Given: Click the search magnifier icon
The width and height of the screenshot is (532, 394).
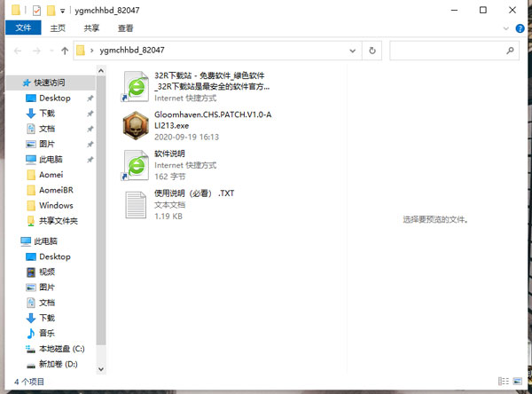Looking at the screenshot, I should 510,51.
